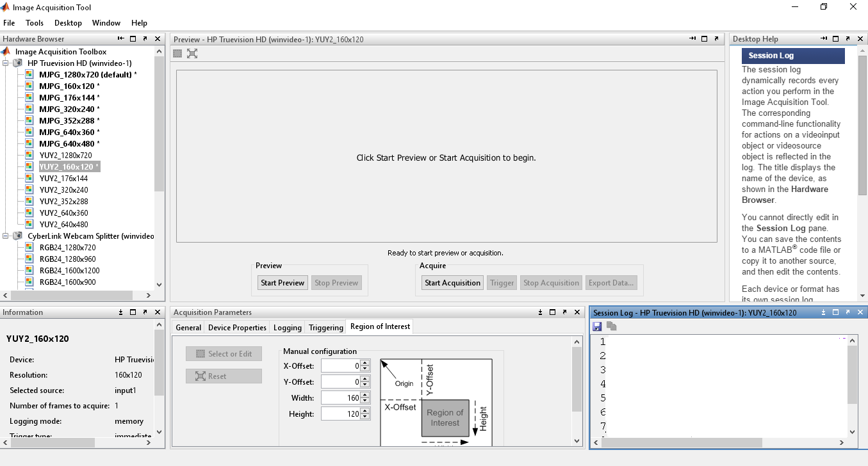
Task: Click into the Width input field
Action: click(x=340, y=398)
